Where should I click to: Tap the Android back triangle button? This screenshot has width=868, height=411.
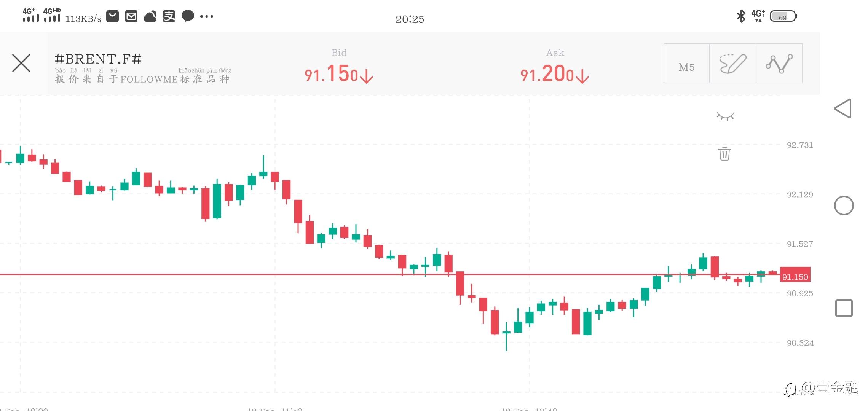pos(843,109)
